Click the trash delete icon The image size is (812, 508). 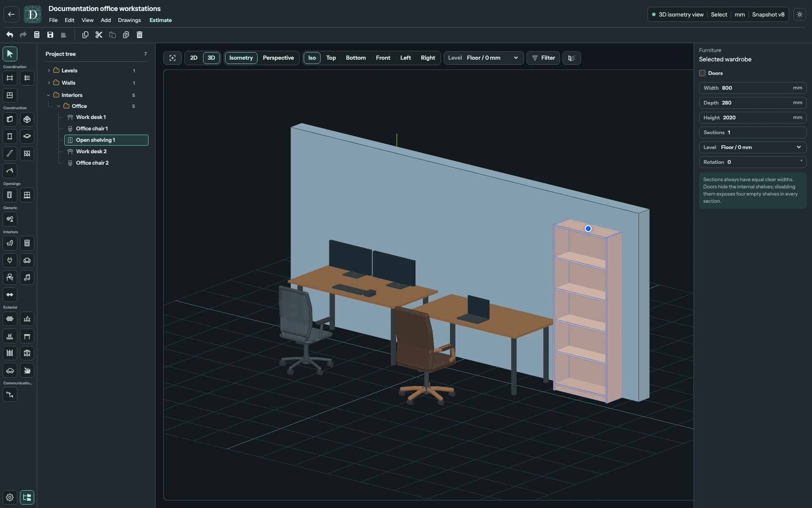(140, 35)
